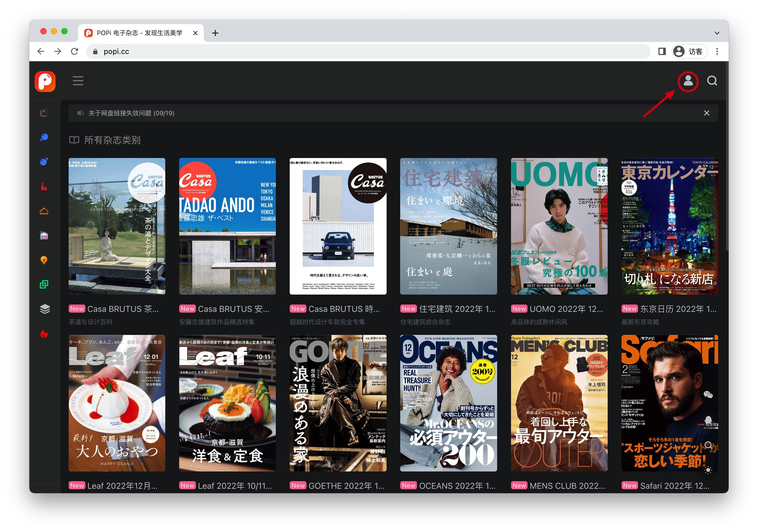This screenshot has height=532, width=758.
Task: Click the POPi logo home icon
Action: point(45,81)
